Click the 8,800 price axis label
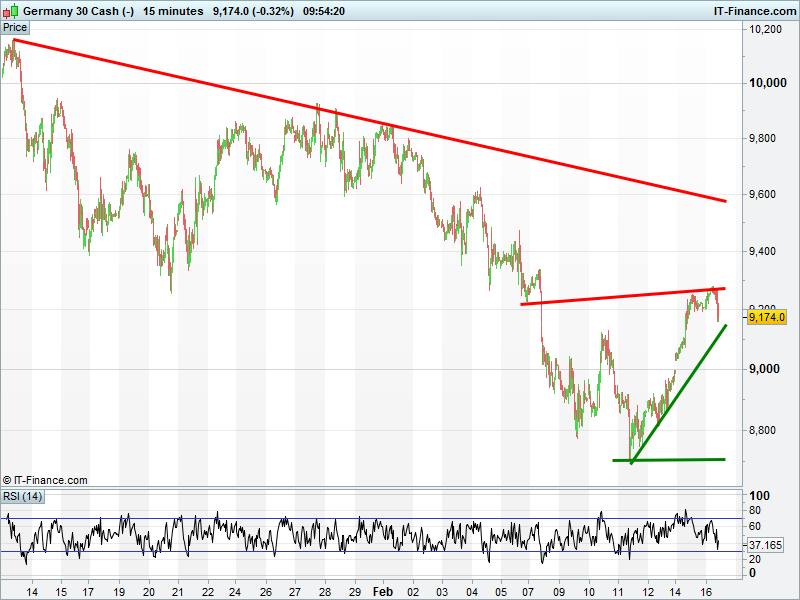This screenshot has width=800, height=600. point(762,430)
